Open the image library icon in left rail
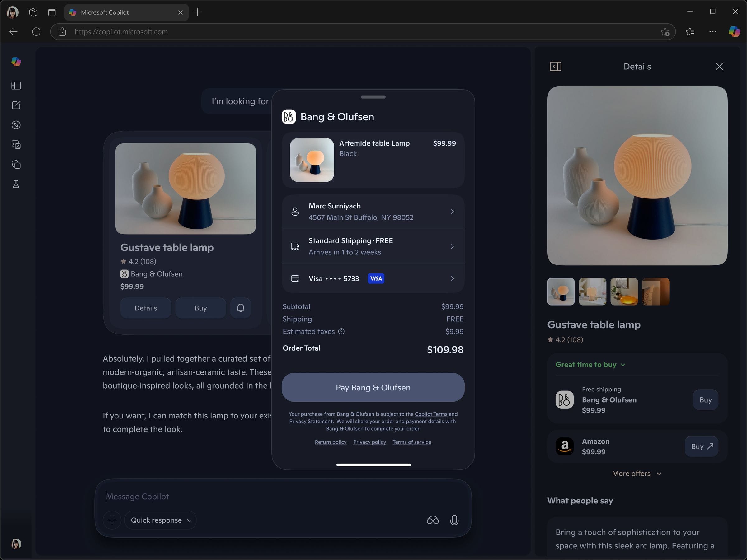Viewport: 747px width, 560px height. click(x=16, y=145)
